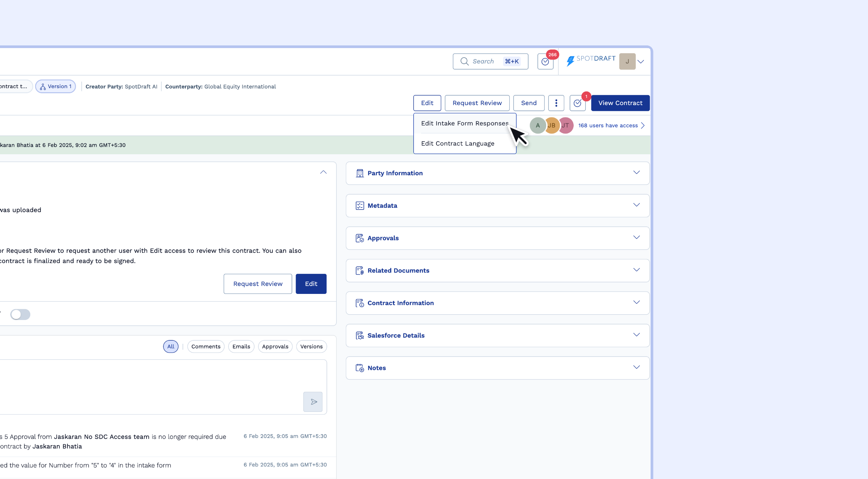
Task: Filter activity by Approvals
Action: 275,346
